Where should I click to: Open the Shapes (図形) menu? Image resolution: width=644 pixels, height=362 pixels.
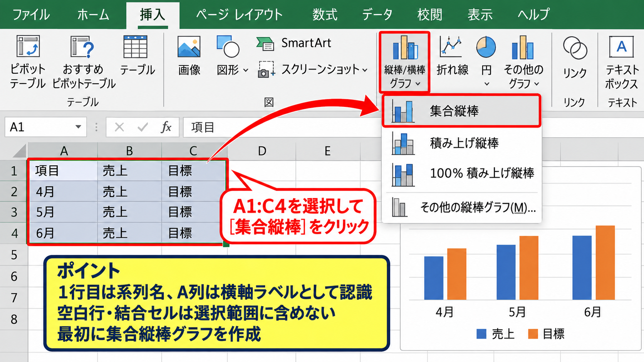(232, 56)
